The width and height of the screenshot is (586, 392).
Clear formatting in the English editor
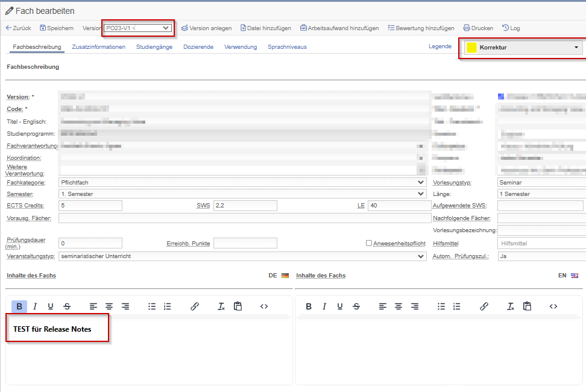point(511,306)
